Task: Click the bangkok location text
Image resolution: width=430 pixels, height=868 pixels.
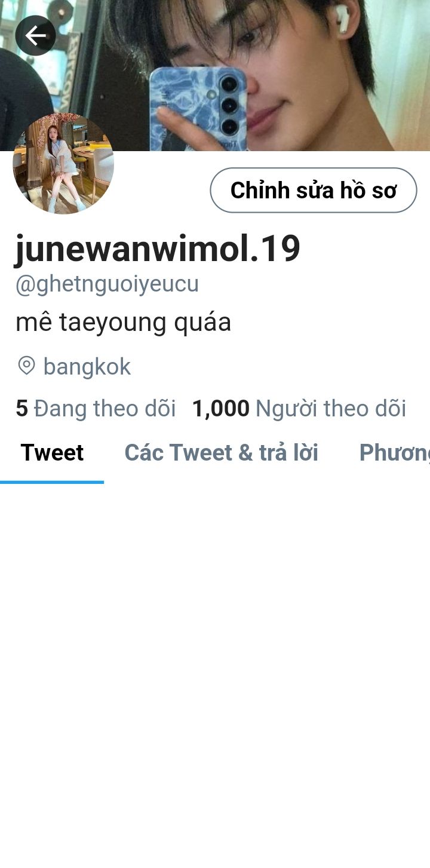Action: [x=87, y=366]
